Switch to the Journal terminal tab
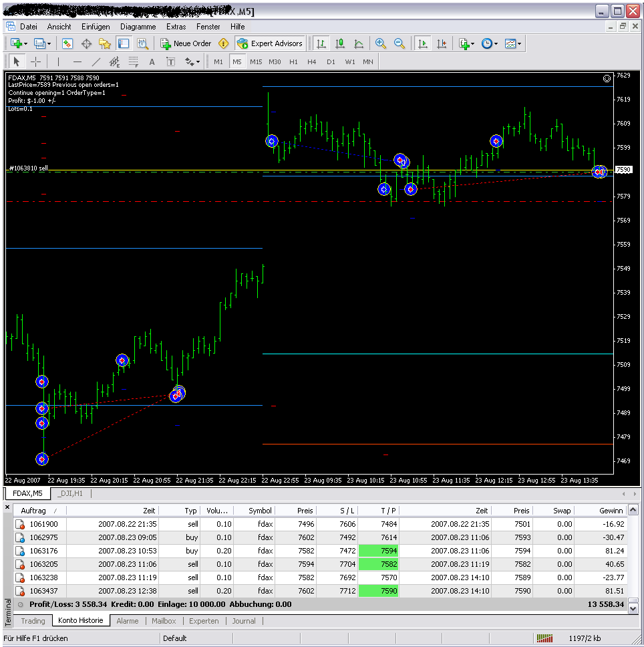This screenshot has height=647, width=644. 244,621
